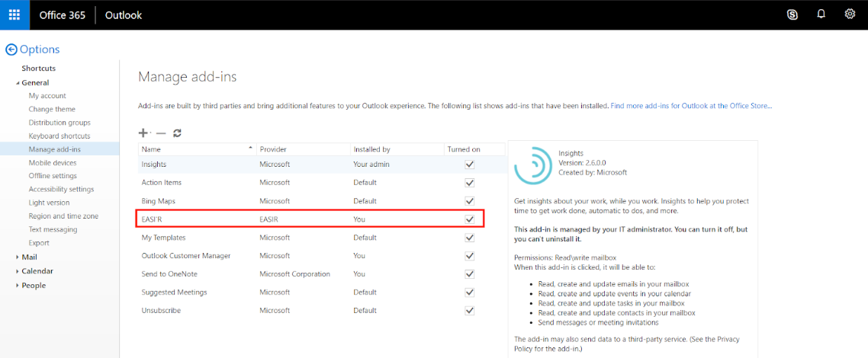Viewport: 868px width, 358px height.
Task: Toggle Suggested Meetings checkbox
Action: 470,292
